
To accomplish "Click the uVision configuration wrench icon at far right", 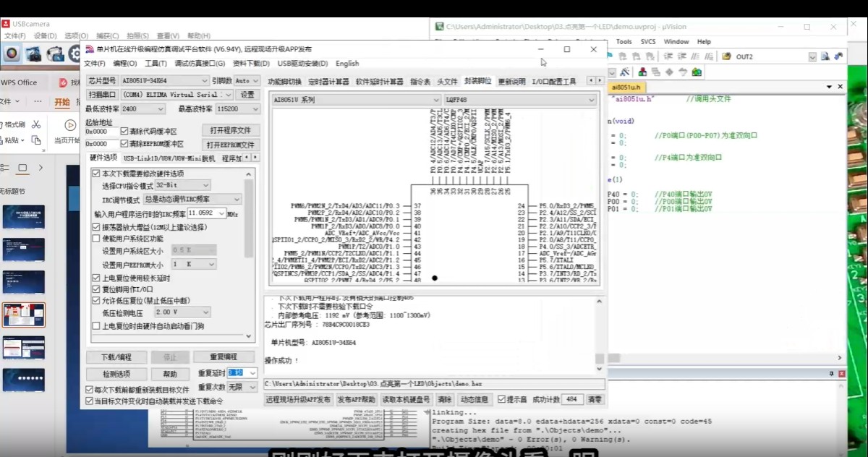I will pyautogui.click(x=838, y=56).
